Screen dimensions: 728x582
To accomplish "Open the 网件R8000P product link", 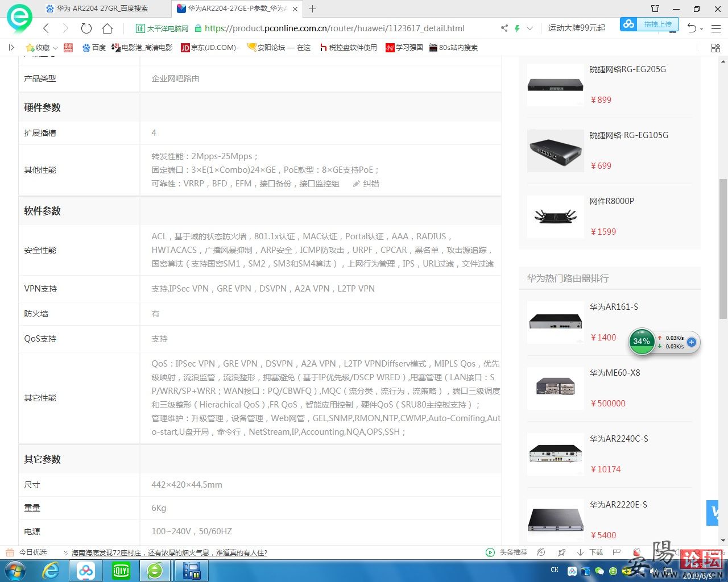I will [x=611, y=201].
